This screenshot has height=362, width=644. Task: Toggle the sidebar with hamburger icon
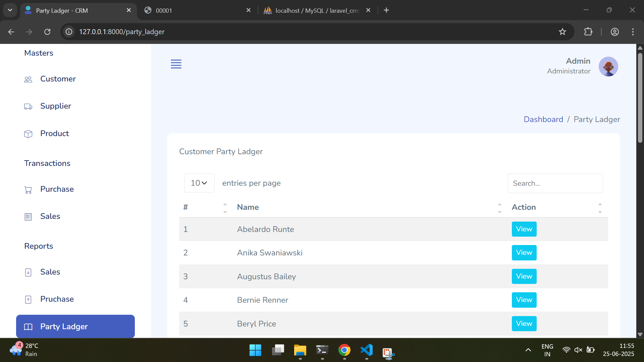click(x=176, y=64)
